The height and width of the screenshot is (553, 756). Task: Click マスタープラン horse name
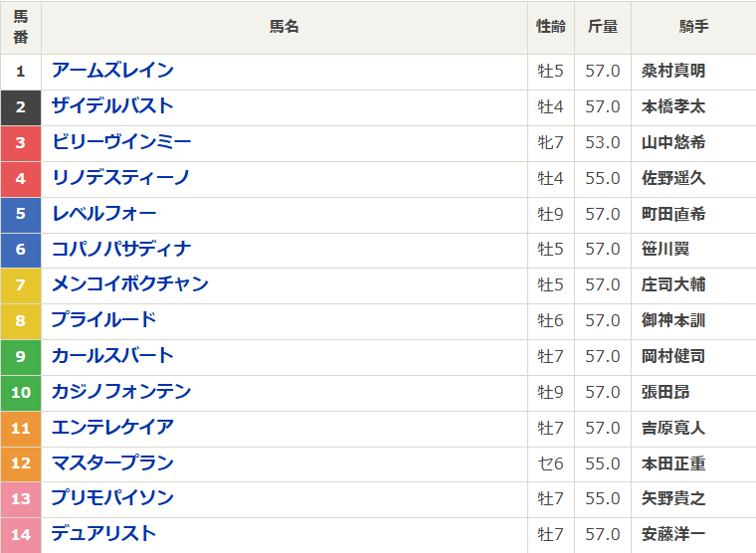[112, 463]
